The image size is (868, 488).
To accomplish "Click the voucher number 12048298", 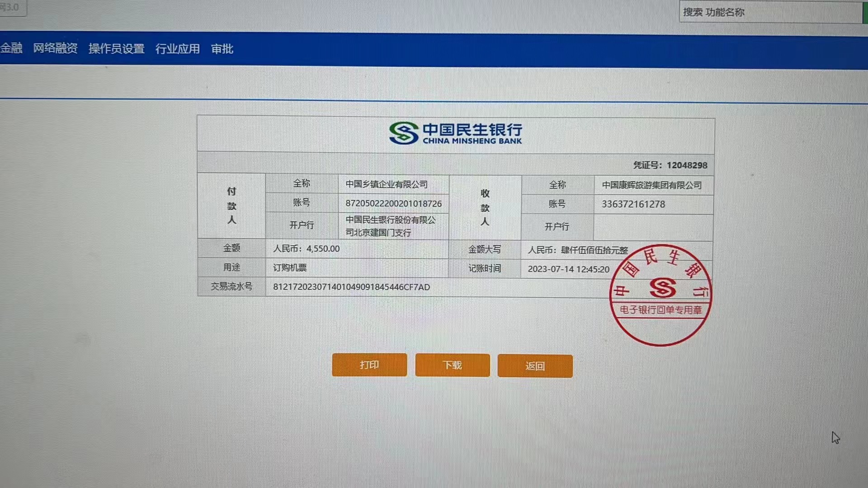I will pyautogui.click(x=686, y=165).
